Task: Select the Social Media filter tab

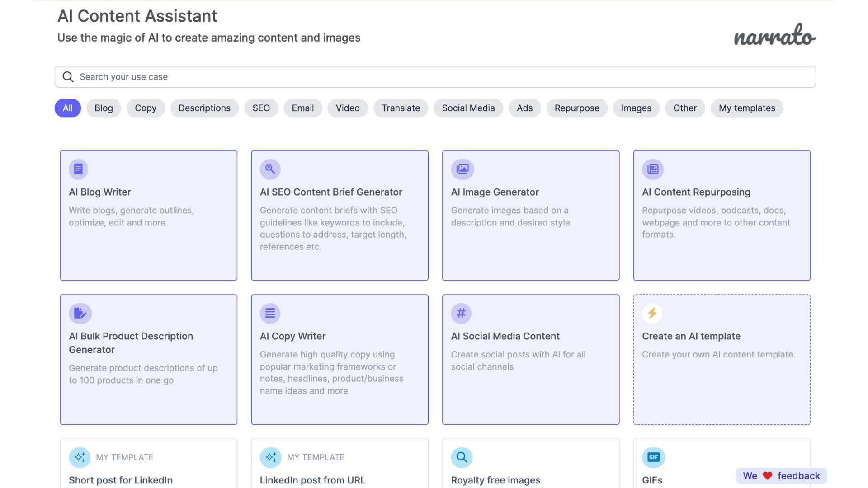Action: [468, 108]
